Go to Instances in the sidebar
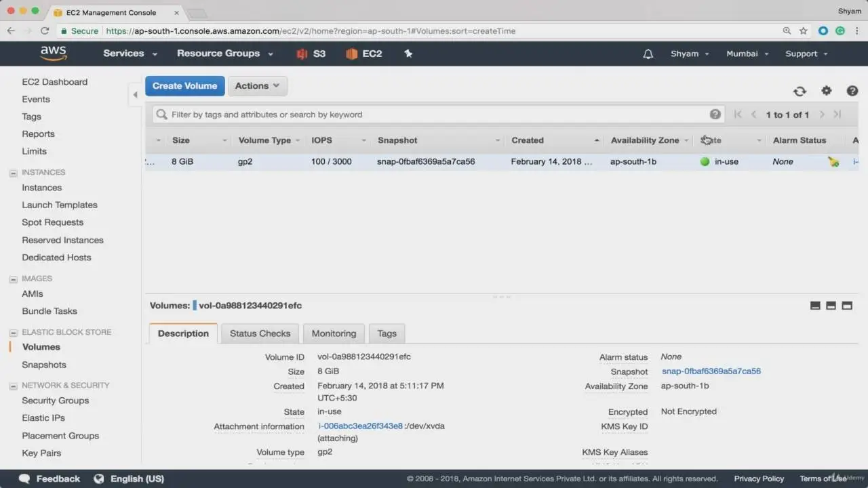The height and width of the screenshot is (488, 868). 42,188
